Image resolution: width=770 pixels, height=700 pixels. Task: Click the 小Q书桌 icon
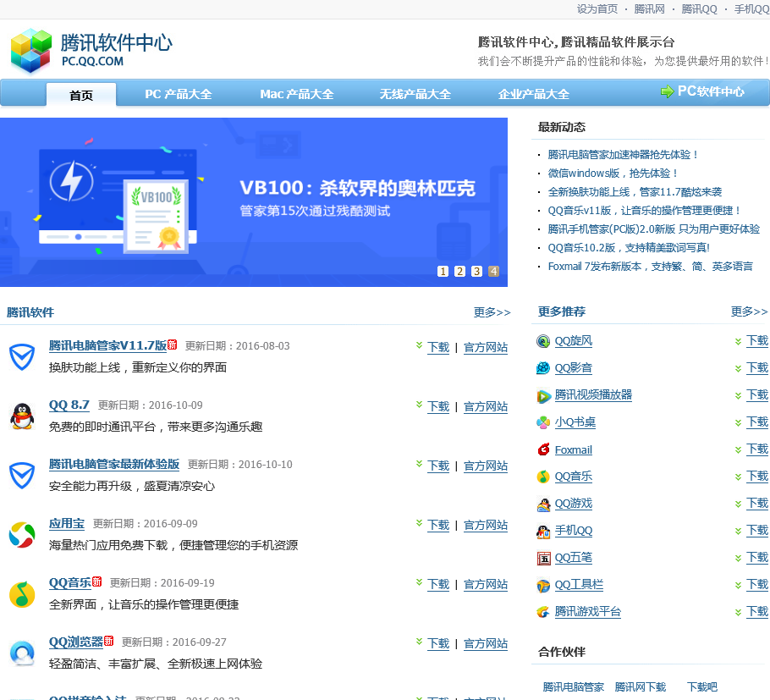[543, 422]
